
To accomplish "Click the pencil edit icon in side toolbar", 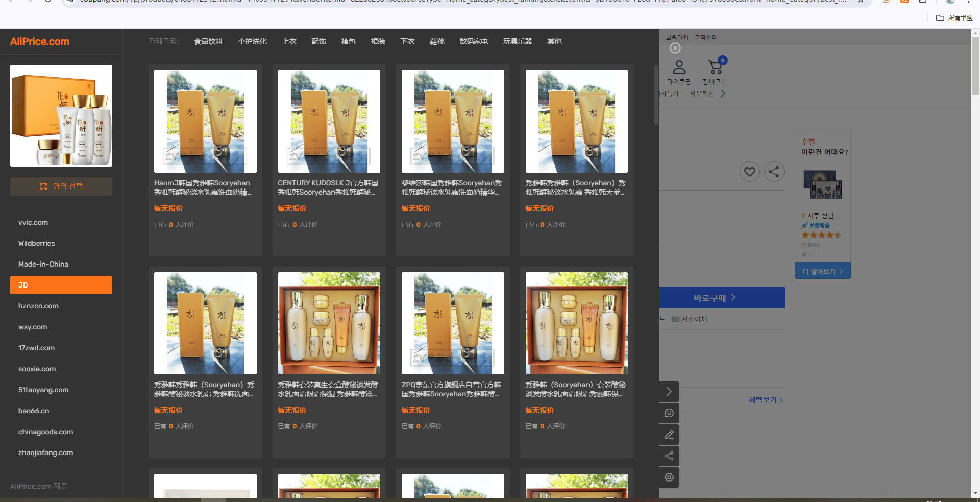I will tap(669, 435).
